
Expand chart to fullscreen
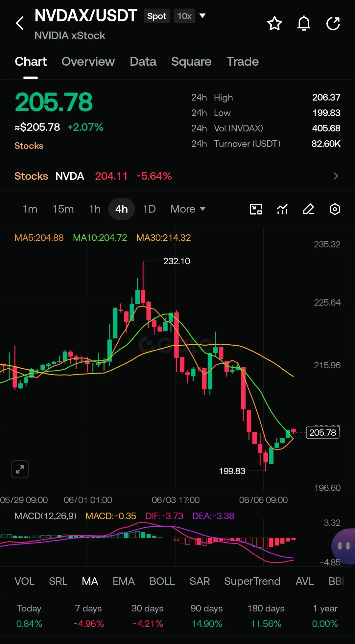(x=20, y=469)
